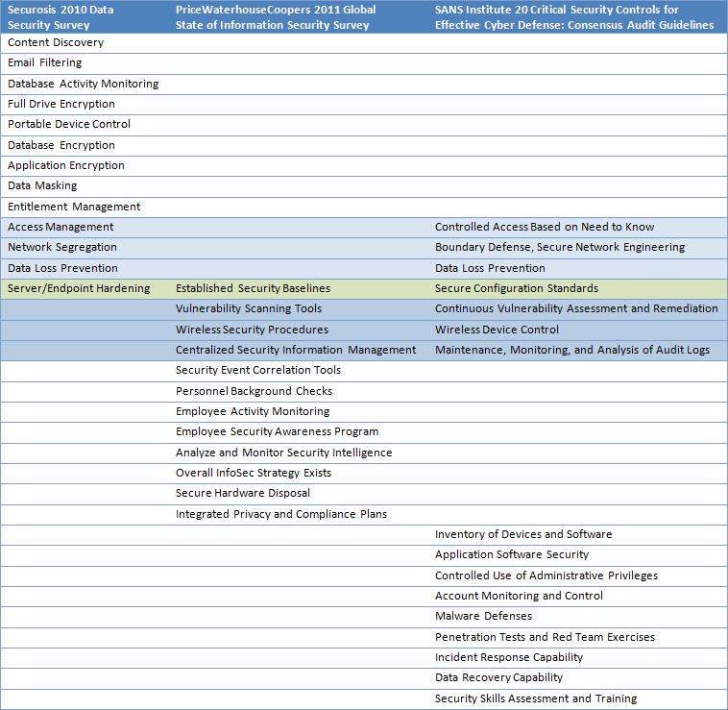Click the SANS Institute 20 Critical Controls header
Image resolution: width=728 pixels, height=710 pixels.
tap(574, 17)
